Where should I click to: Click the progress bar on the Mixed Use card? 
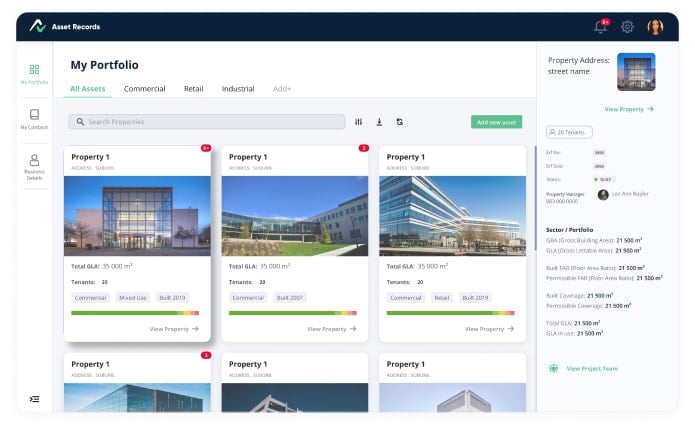click(x=135, y=313)
